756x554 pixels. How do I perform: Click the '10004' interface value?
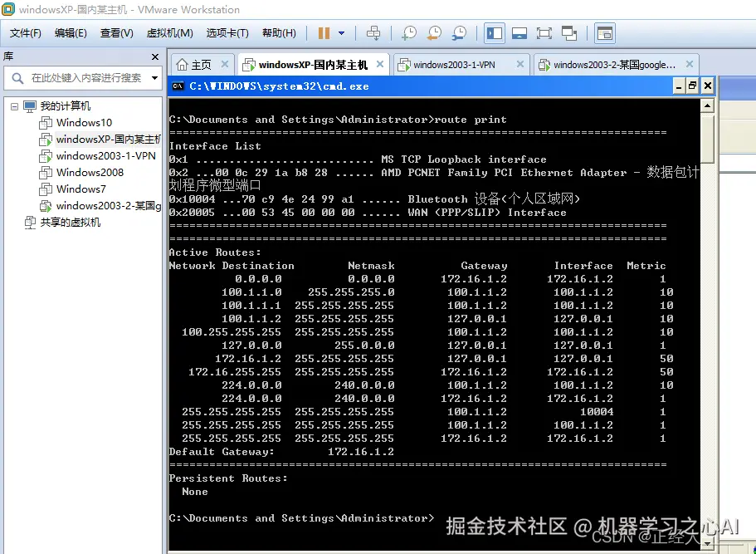pos(597,412)
